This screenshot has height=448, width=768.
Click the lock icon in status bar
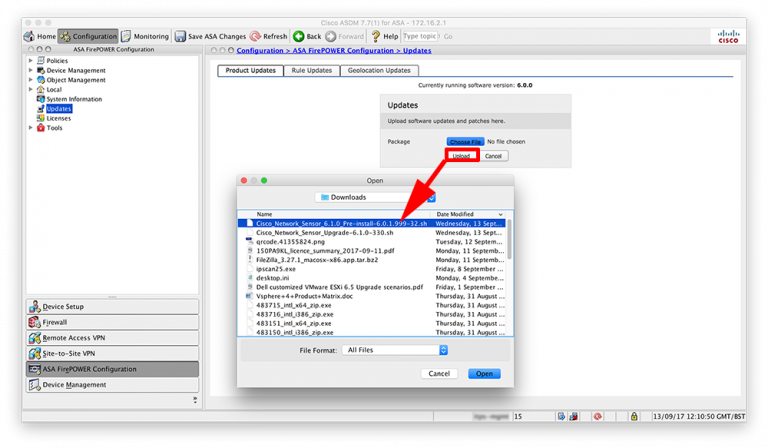[634, 416]
